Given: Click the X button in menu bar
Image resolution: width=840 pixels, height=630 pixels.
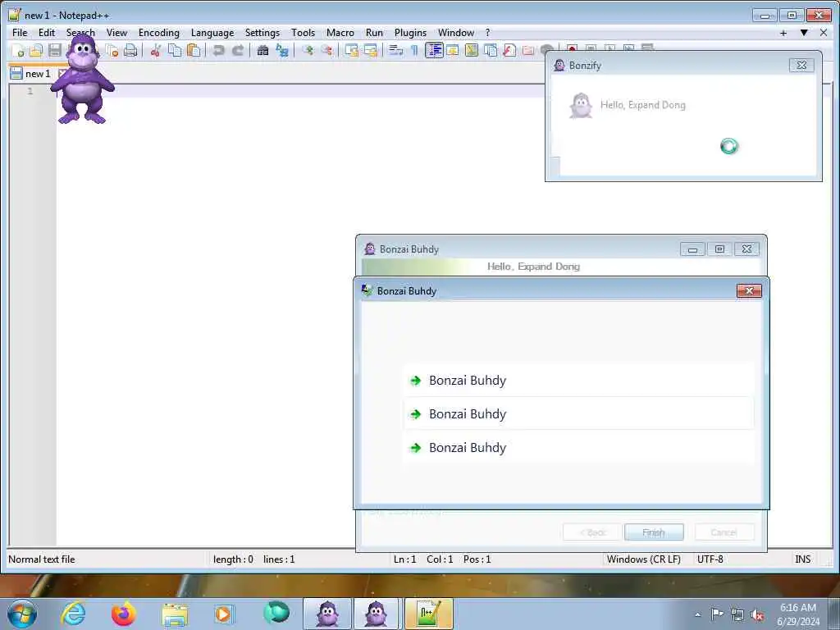Looking at the screenshot, I should click(824, 33).
